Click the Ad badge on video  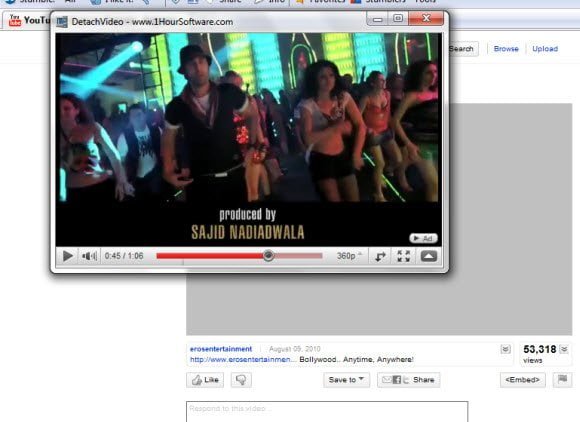(424, 238)
